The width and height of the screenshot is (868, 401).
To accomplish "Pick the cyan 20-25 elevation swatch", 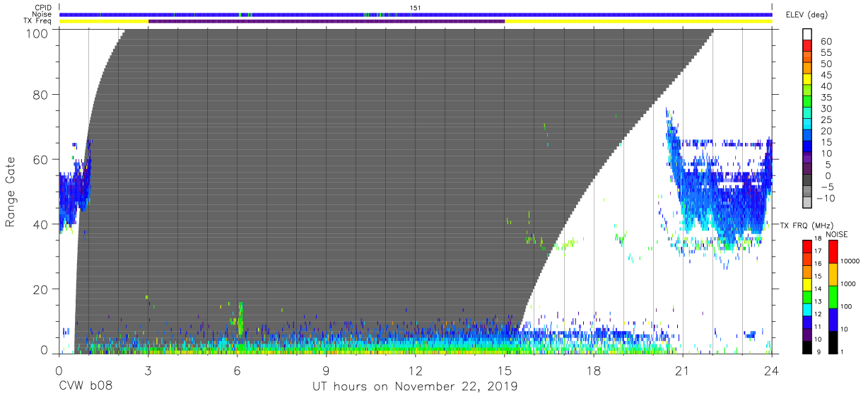I will [x=807, y=125].
